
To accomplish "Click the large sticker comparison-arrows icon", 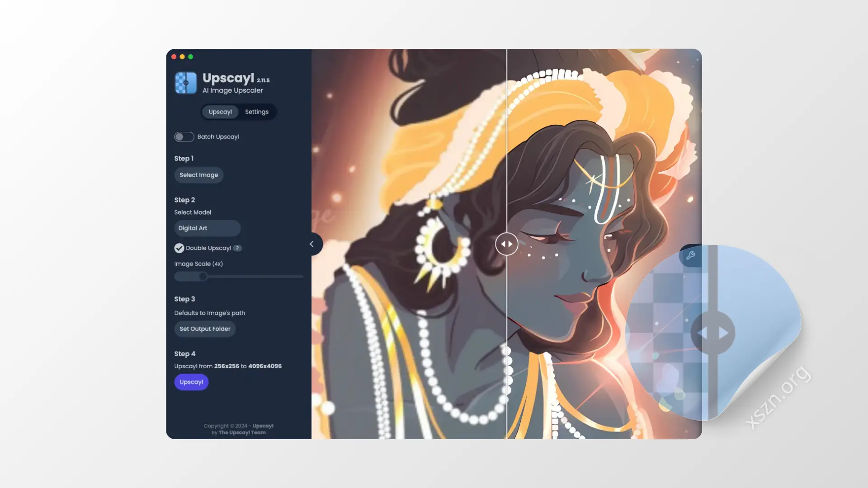I will 713,333.
